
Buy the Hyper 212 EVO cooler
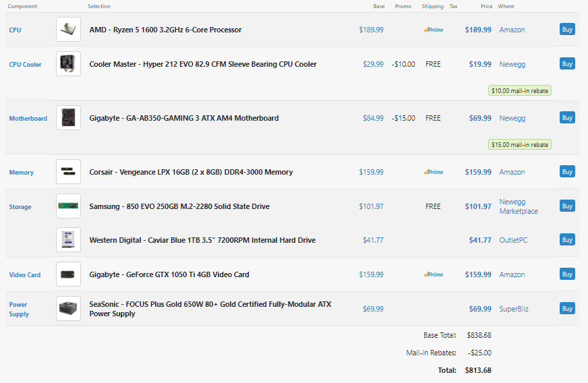[x=567, y=64]
